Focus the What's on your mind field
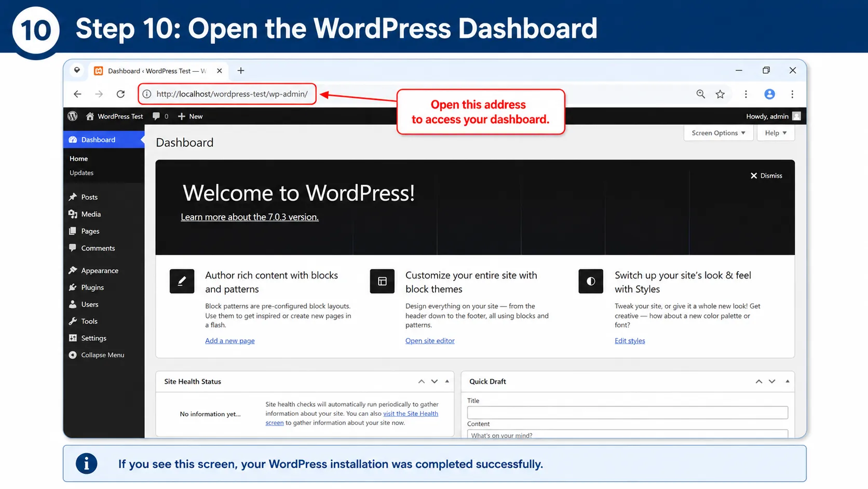This screenshot has height=489, width=868. click(628, 434)
